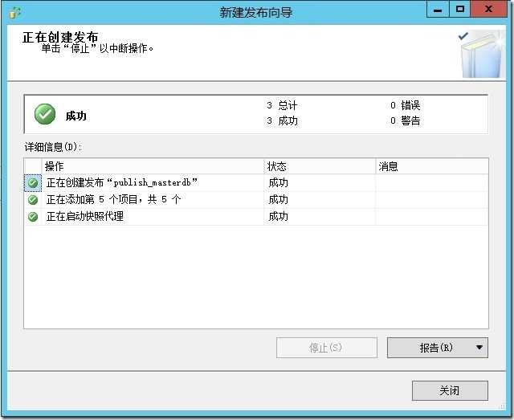
Task: Click the 3 总计 summary text
Action: click(282, 105)
